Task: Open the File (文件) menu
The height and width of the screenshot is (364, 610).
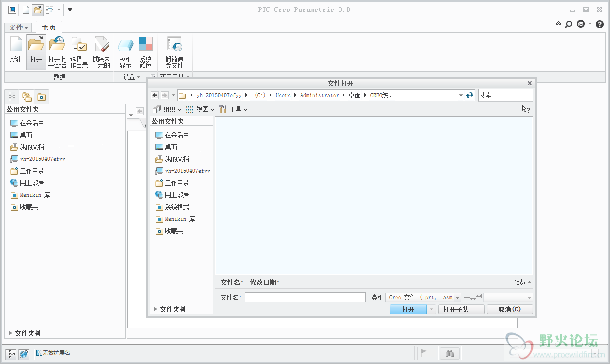Action: click(19, 27)
